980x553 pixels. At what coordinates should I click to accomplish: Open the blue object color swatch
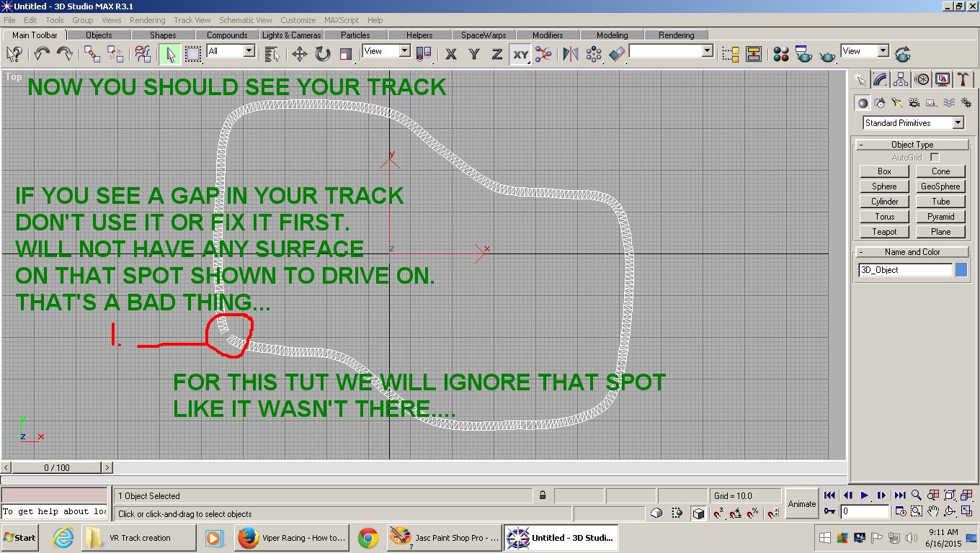coord(961,270)
